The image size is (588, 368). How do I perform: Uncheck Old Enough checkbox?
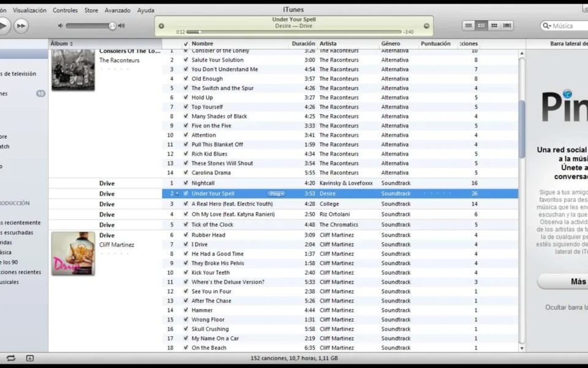(x=186, y=79)
